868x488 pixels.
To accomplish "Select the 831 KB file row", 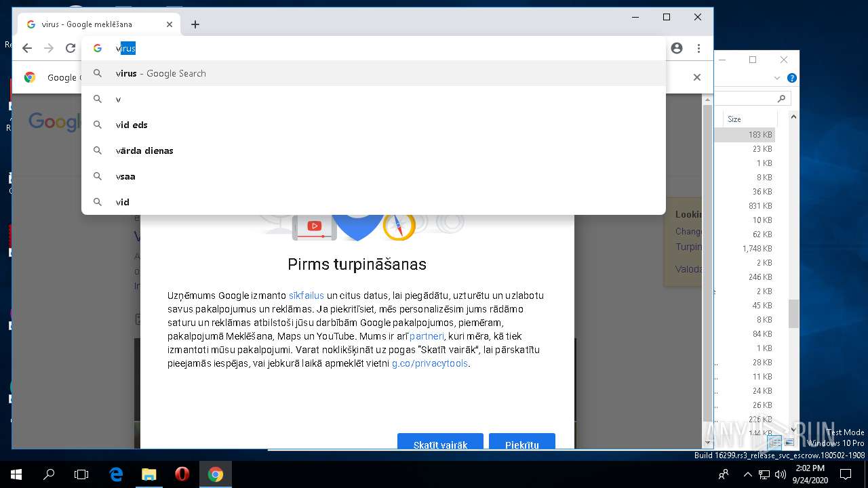I will (745, 206).
